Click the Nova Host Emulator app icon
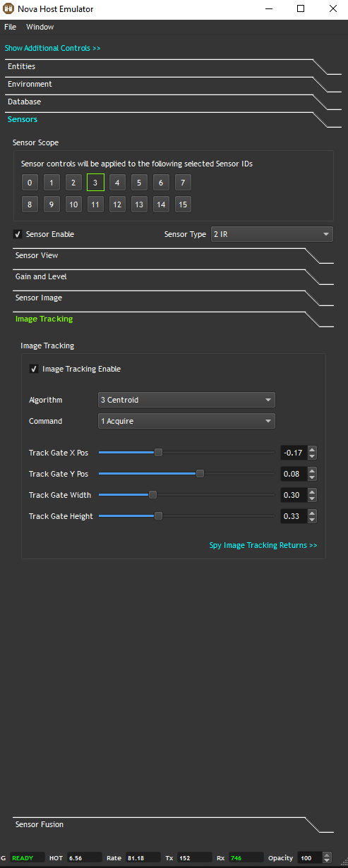348x868 pixels. point(9,9)
